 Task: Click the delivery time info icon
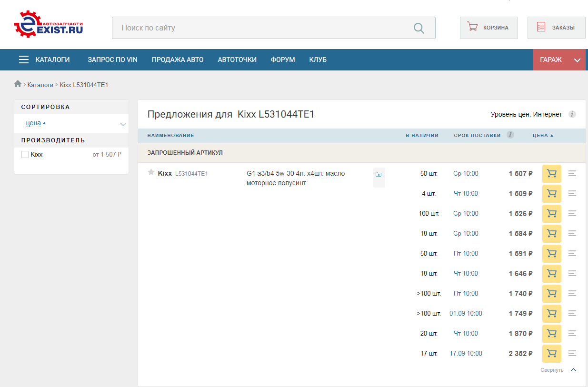[510, 135]
